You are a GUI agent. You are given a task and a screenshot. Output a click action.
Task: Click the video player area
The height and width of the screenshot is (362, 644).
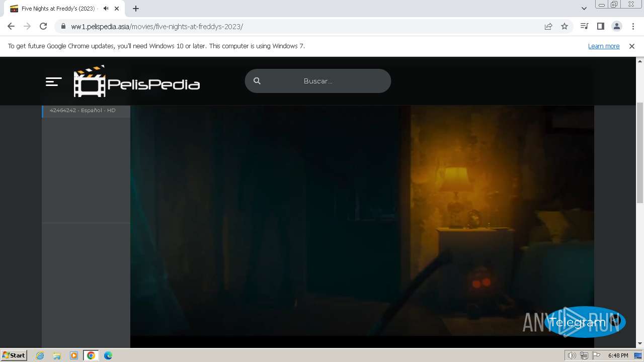[362, 221]
